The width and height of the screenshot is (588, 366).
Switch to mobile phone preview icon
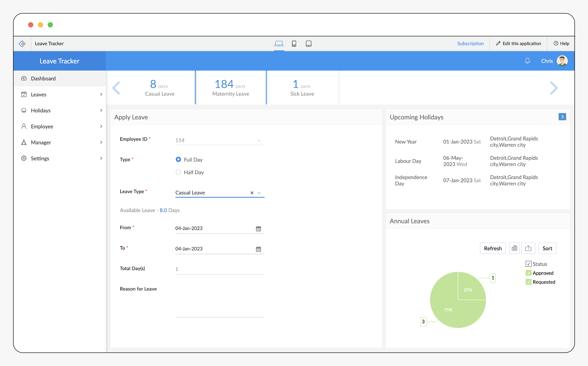click(x=294, y=44)
